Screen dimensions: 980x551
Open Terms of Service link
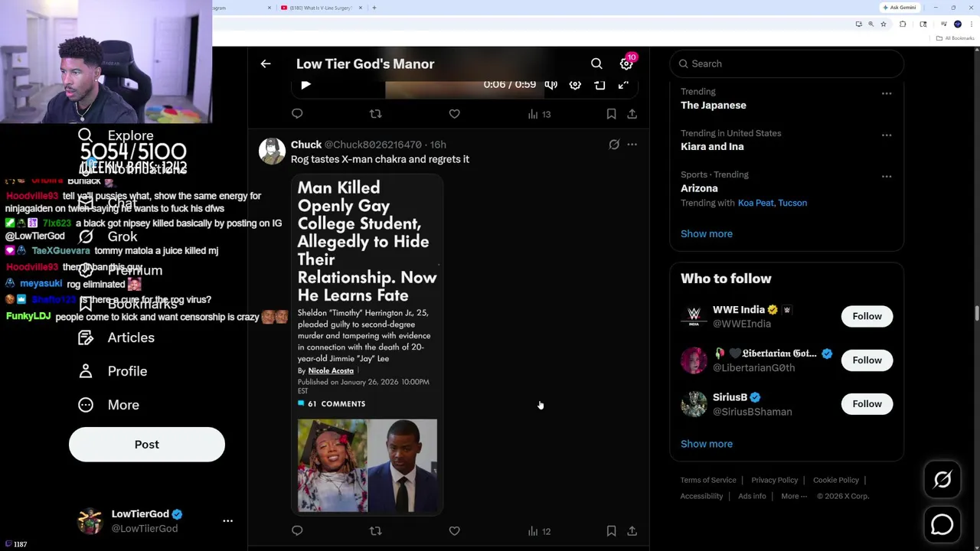[708, 481]
